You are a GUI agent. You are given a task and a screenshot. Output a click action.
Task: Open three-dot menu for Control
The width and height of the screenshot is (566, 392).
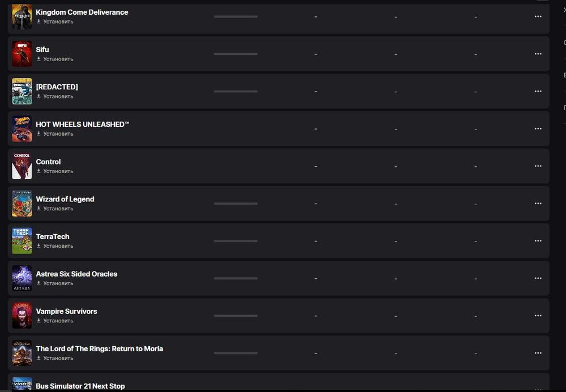point(538,166)
